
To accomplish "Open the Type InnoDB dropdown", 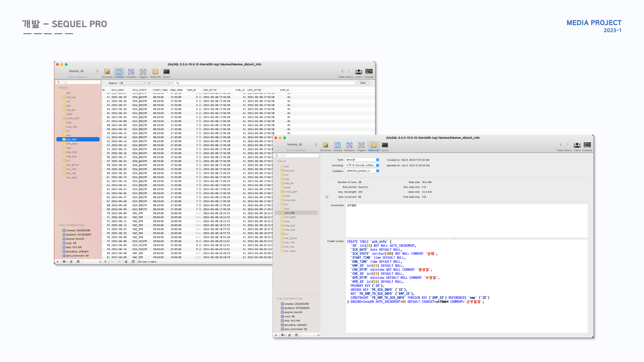I will (362, 160).
